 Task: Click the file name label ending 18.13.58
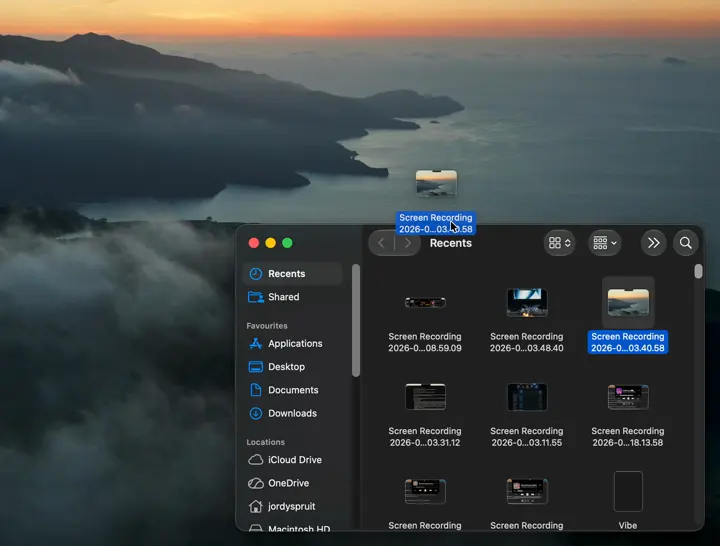click(628, 437)
